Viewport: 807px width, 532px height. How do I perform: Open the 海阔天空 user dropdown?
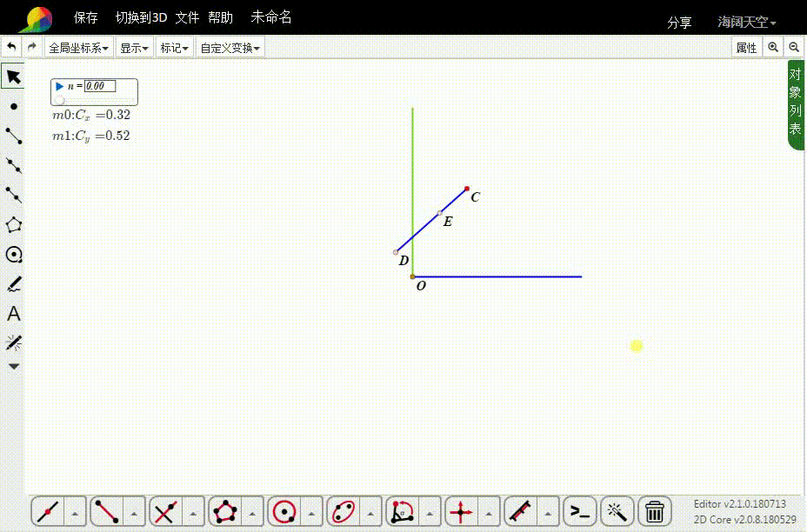coord(747,22)
